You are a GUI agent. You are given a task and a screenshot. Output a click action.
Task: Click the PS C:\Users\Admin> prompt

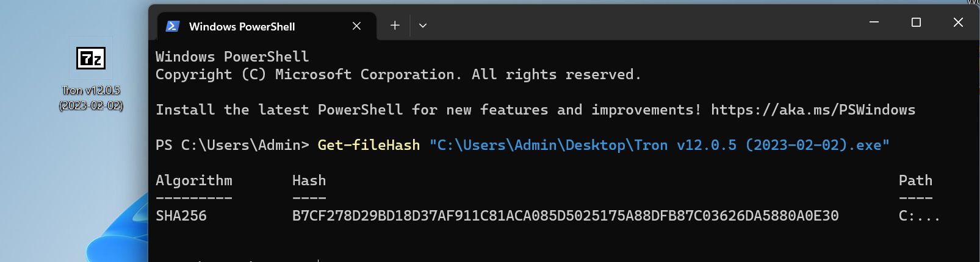(x=232, y=145)
